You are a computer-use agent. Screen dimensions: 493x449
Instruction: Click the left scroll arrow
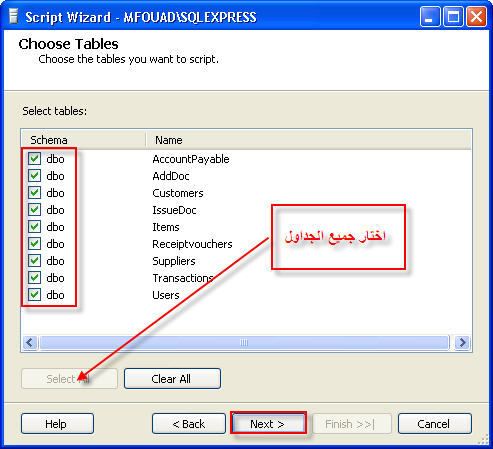point(30,342)
